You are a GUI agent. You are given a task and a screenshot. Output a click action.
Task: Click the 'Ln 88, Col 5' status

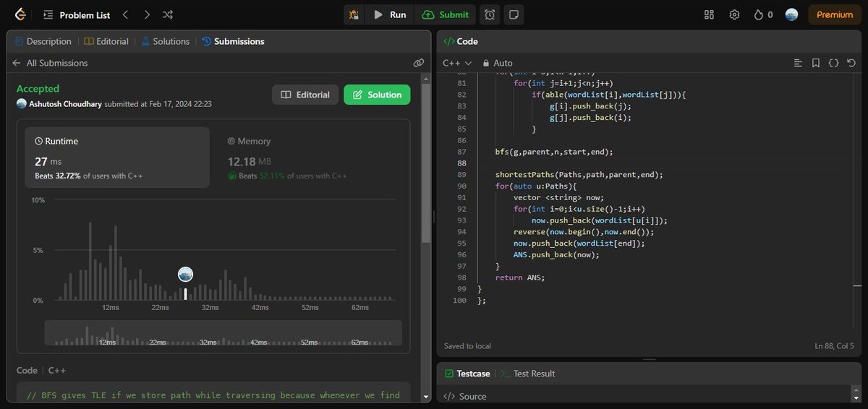pos(835,346)
